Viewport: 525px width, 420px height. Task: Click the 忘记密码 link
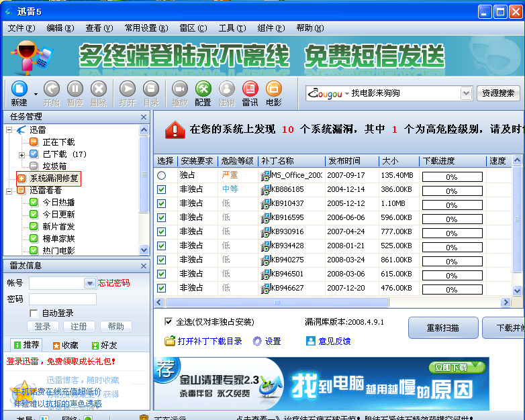(x=113, y=283)
